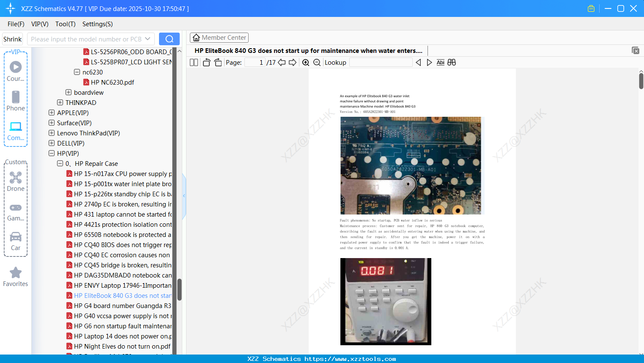Image resolution: width=644 pixels, height=363 pixels.
Task: Open HP CQ45 bridge is broken file
Action: coord(119,265)
